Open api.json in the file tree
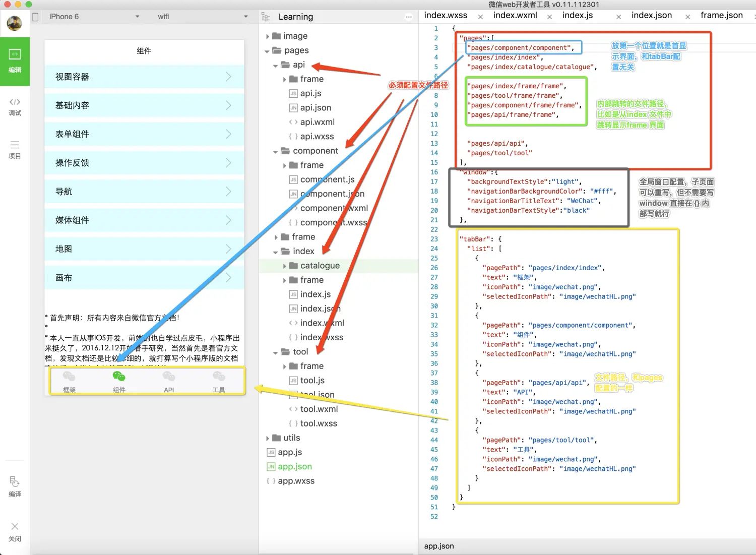Image resolution: width=756 pixels, height=555 pixels. click(316, 107)
